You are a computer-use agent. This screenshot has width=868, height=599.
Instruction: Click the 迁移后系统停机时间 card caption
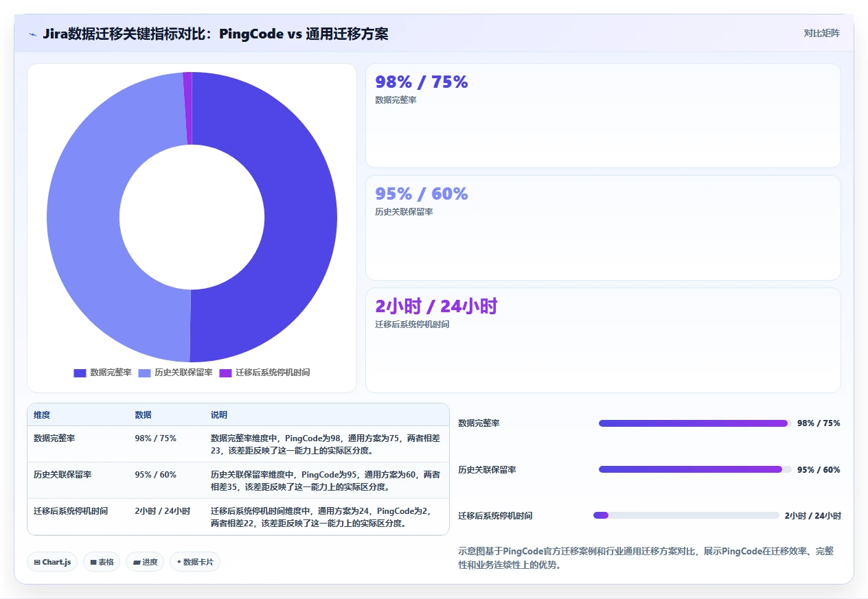tap(412, 325)
